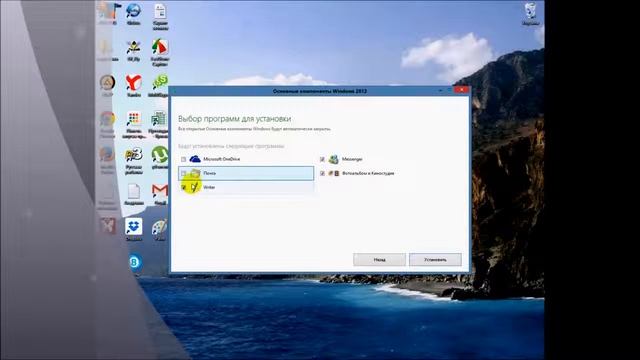Uncheck the Writer checkbox
640x360 pixels.
pyautogui.click(x=183, y=187)
